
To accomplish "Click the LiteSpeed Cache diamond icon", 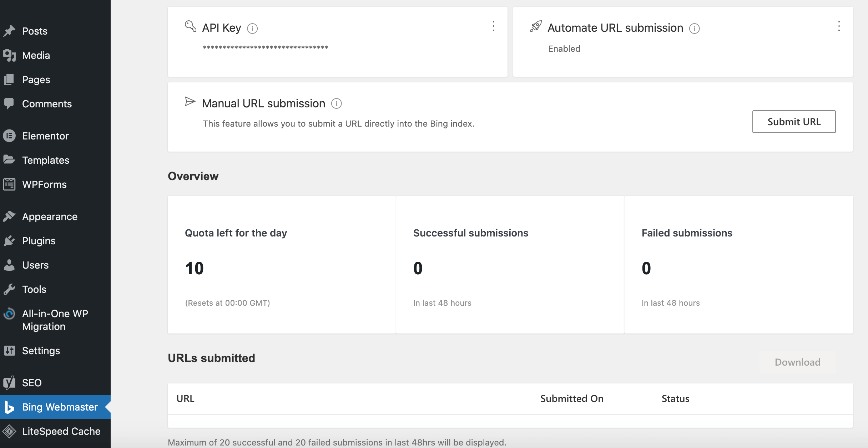I will (10, 431).
